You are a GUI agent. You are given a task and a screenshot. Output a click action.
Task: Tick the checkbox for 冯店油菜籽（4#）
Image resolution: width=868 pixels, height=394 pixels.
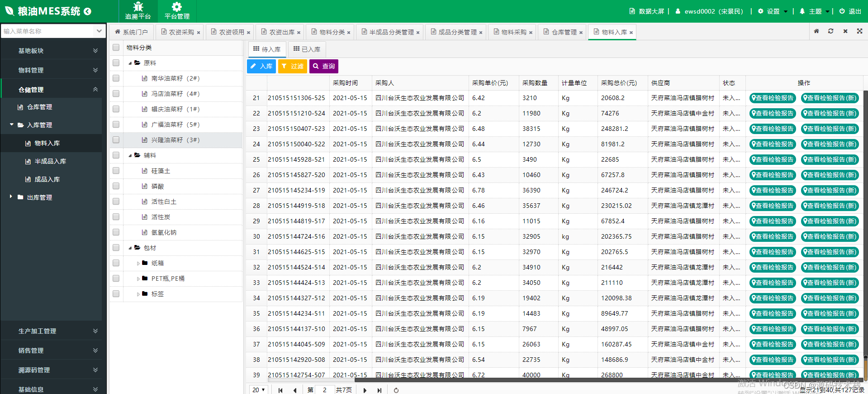point(116,94)
